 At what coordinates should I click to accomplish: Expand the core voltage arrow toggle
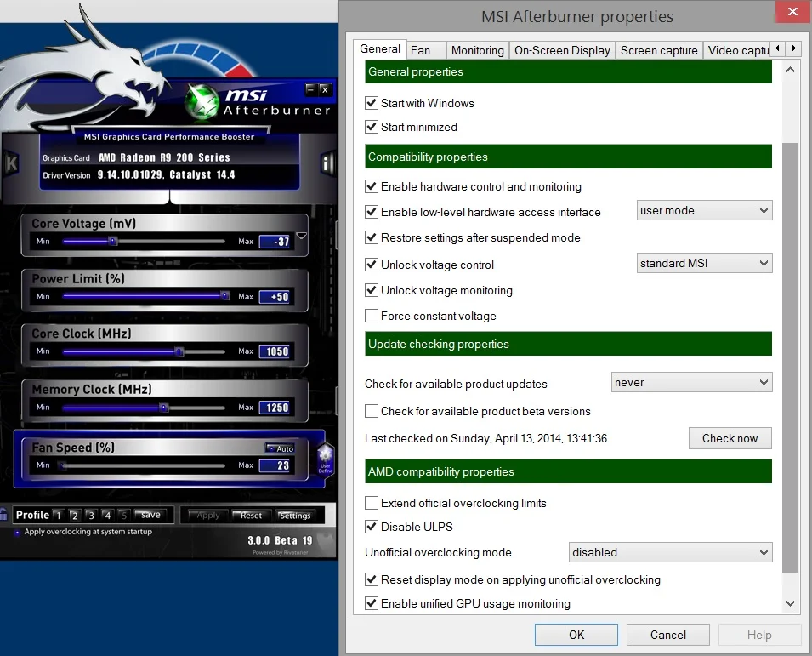coord(301,236)
